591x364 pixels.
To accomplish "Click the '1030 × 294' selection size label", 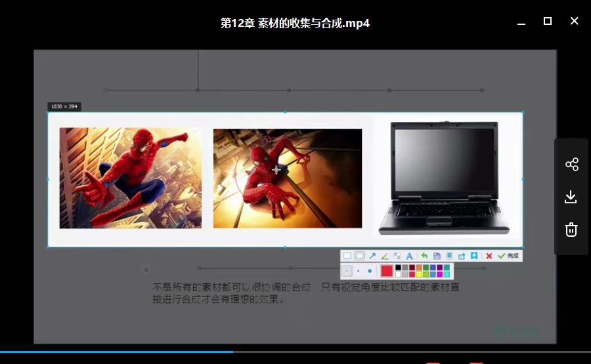I will click(x=64, y=106).
